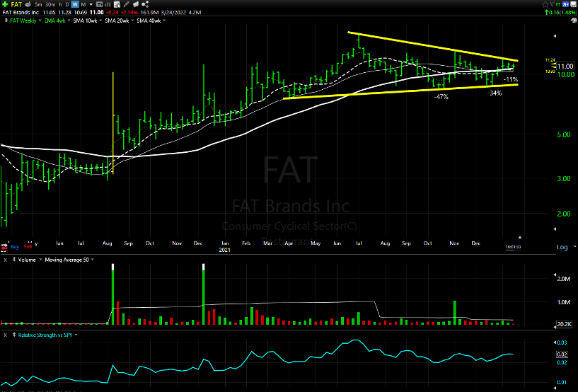Click the green 0.16(1.48%) change readout

pyautogui.click(x=561, y=13)
